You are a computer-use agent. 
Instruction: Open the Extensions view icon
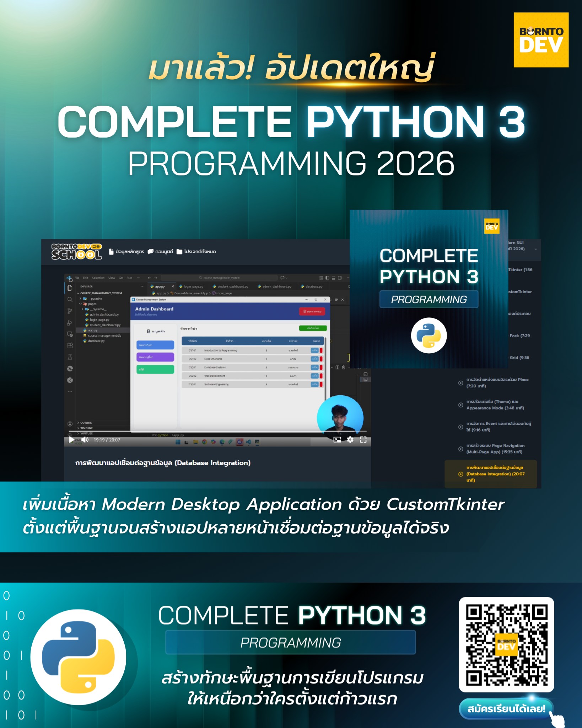pyautogui.click(x=70, y=345)
